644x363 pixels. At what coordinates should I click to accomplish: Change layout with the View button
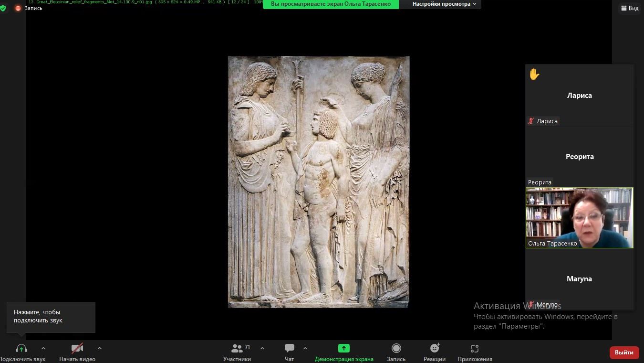point(629,8)
